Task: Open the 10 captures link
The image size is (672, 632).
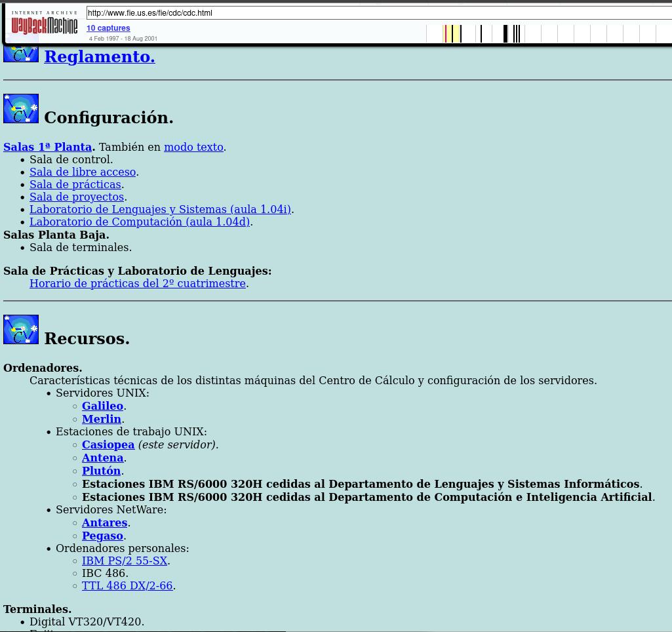Action: [x=108, y=28]
